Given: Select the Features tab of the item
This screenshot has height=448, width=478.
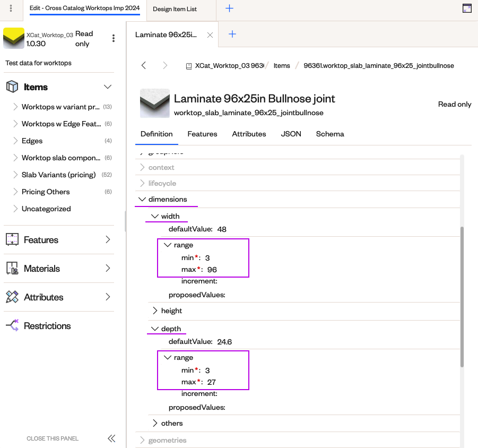Looking at the screenshot, I should (x=202, y=134).
